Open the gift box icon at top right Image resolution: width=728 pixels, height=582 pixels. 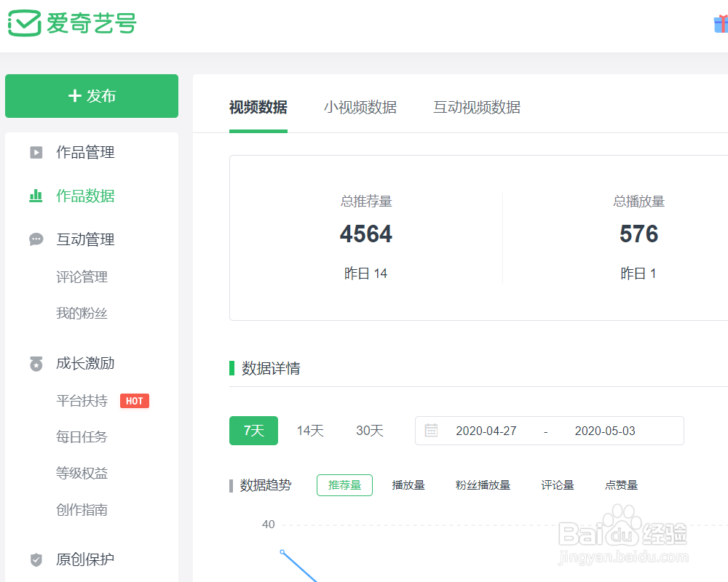point(721,23)
